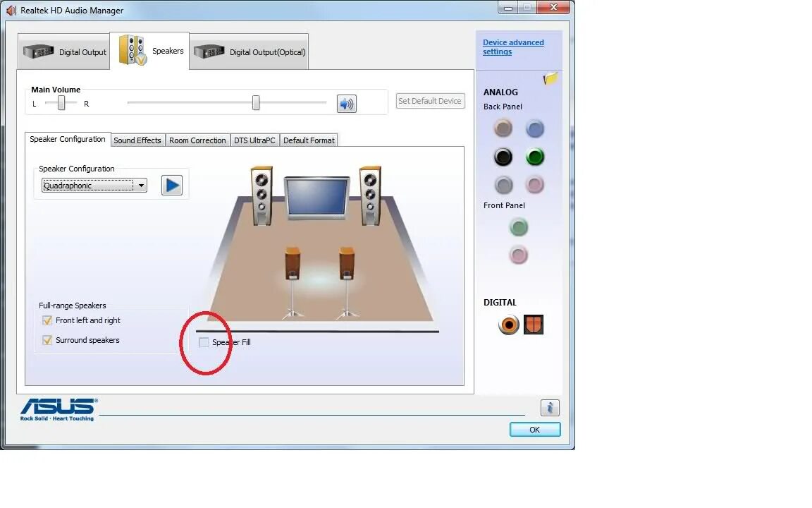Click the L-R balance slider handle

click(x=61, y=103)
